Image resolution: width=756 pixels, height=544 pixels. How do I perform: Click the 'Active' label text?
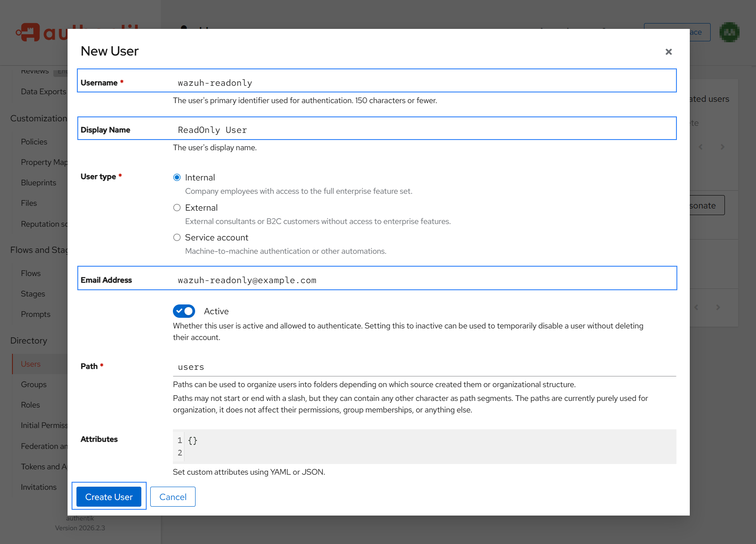coord(216,311)
